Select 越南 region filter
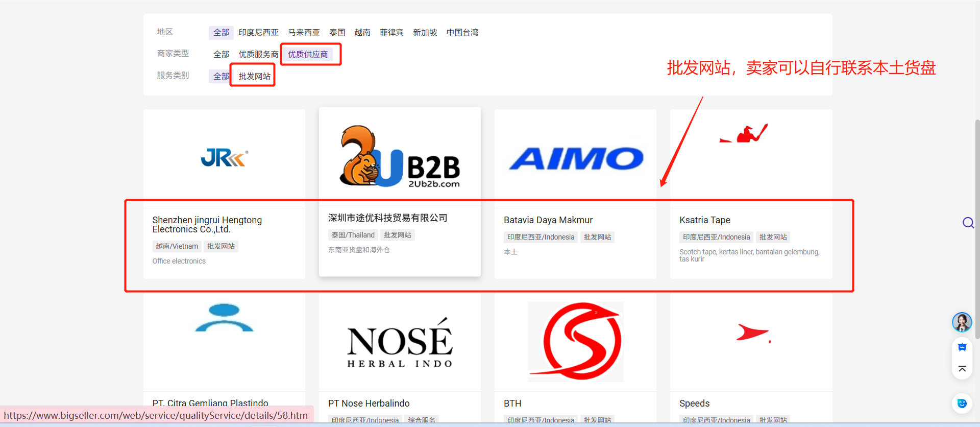The image size is (980, 427). coord(362,32)
